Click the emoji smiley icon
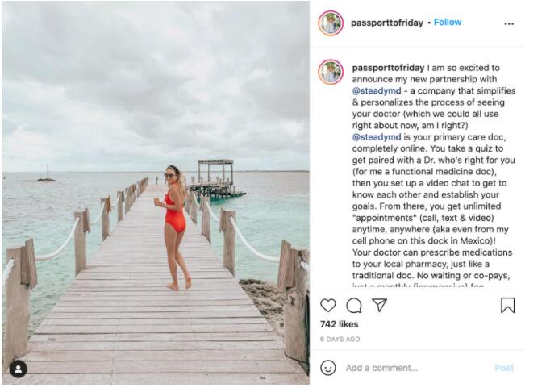Screen dimensions: 546x392 point(328,368)
